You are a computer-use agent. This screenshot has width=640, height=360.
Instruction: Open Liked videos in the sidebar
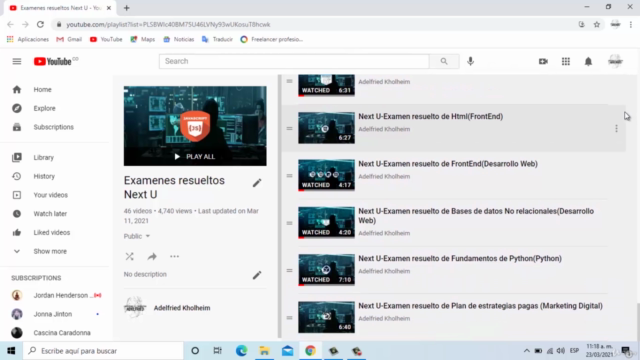51,233
